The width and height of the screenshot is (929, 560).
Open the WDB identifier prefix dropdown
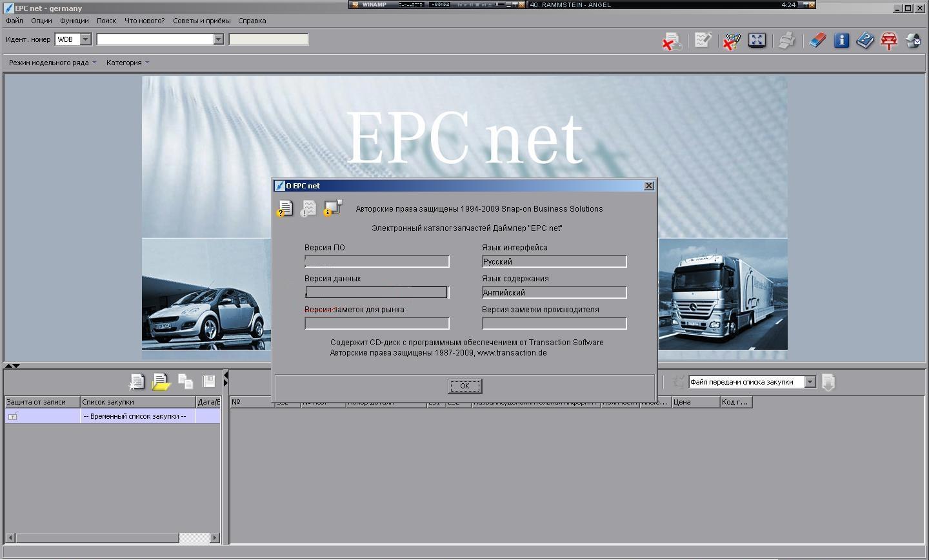(86, 39)
